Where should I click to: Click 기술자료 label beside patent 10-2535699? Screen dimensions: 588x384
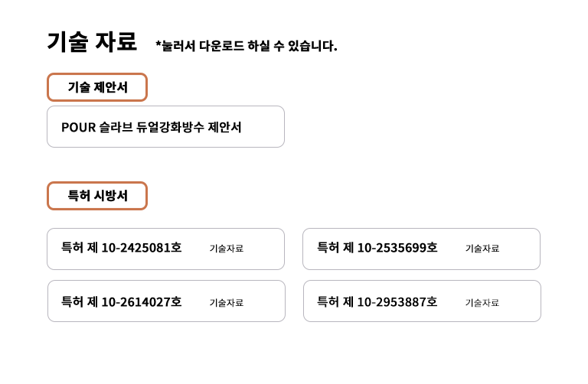(482, 249)
